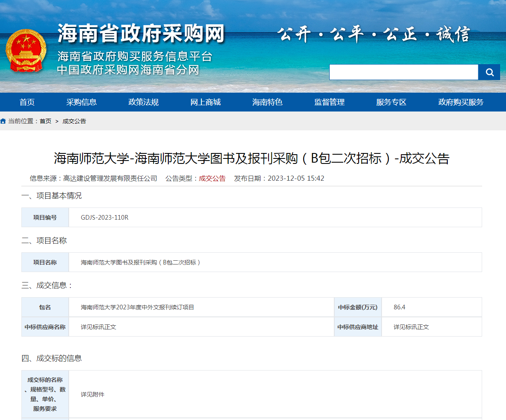Click the national emblem logo

point(26,51)
